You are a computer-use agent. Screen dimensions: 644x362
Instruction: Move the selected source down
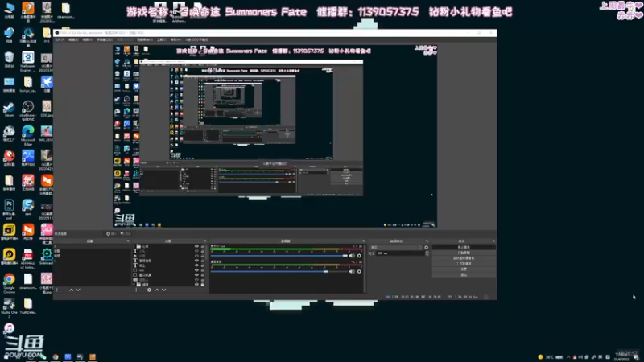point(164,290)
